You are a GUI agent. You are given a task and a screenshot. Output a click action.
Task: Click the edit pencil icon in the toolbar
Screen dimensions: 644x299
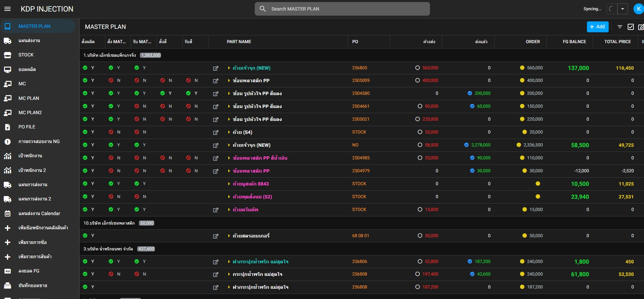pos(641,27)
